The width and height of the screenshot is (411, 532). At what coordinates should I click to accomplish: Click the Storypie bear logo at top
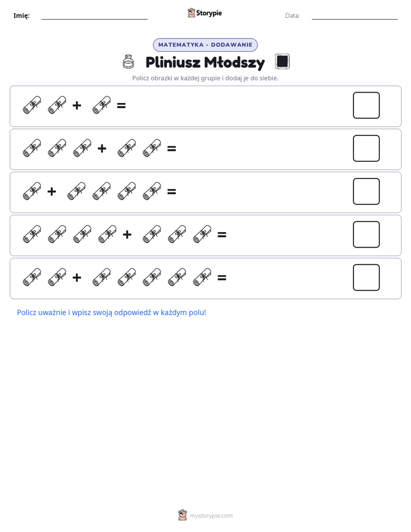[191, 13]
